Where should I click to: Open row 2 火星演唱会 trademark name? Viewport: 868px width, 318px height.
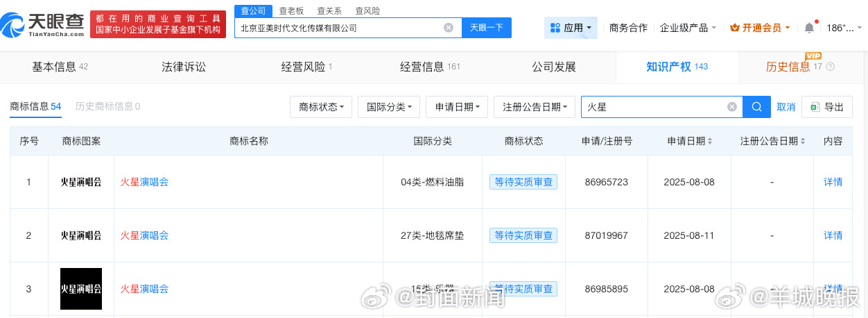pos(144,235)
